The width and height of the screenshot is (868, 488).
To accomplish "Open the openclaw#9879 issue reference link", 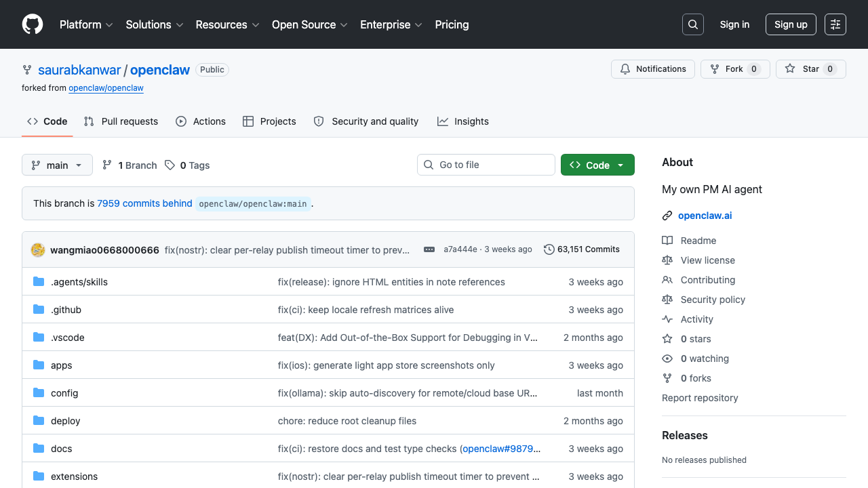I will (x=502, y=449).
